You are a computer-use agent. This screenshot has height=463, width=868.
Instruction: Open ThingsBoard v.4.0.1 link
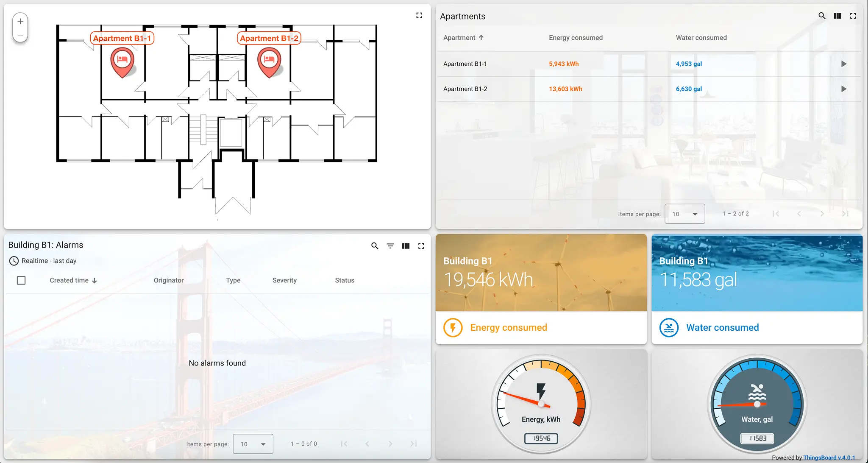(x=829, y=457)
